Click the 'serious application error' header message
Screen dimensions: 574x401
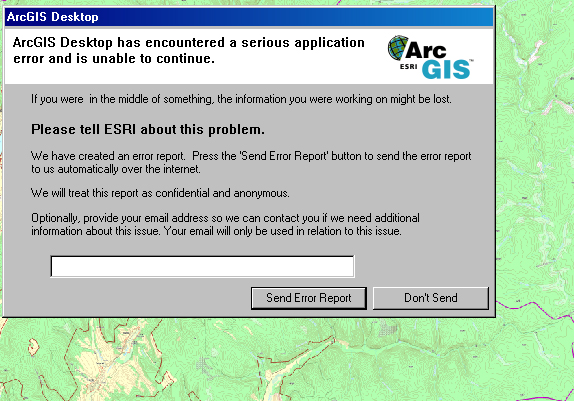[189, 50]
